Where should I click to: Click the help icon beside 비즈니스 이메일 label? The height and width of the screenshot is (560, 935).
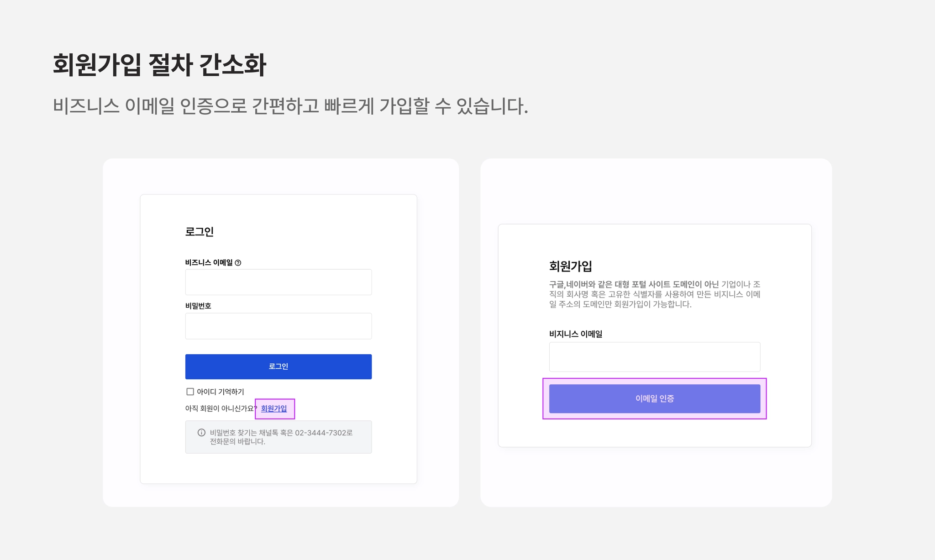[238, 263]
